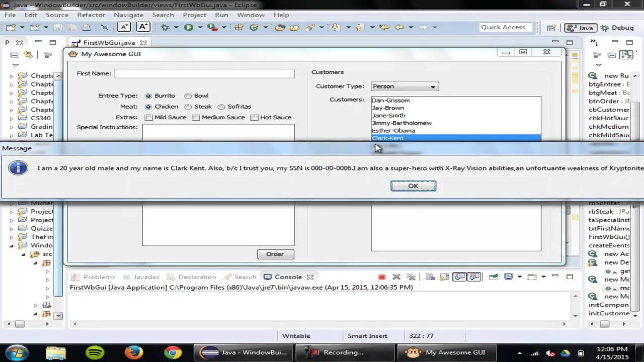
Task: Click the Java perspective button
Action: (580, 28)
